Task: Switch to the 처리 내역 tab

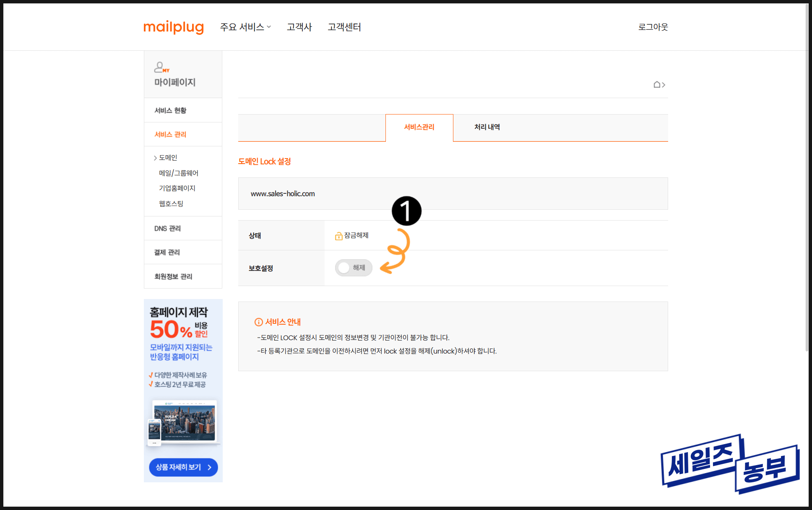Action: (x=487, y=127)
